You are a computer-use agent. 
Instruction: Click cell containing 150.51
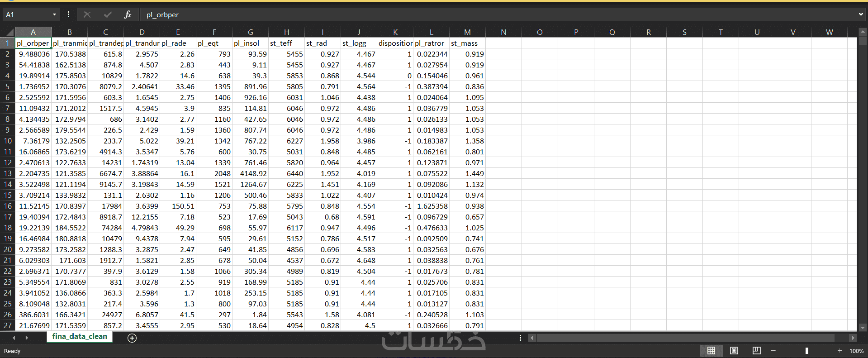[178, 206]
